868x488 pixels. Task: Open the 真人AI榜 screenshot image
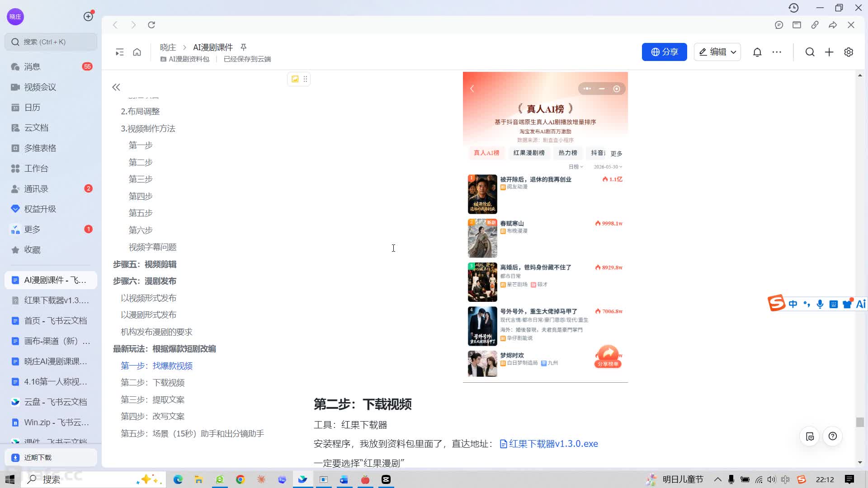(x=545, y=227)
